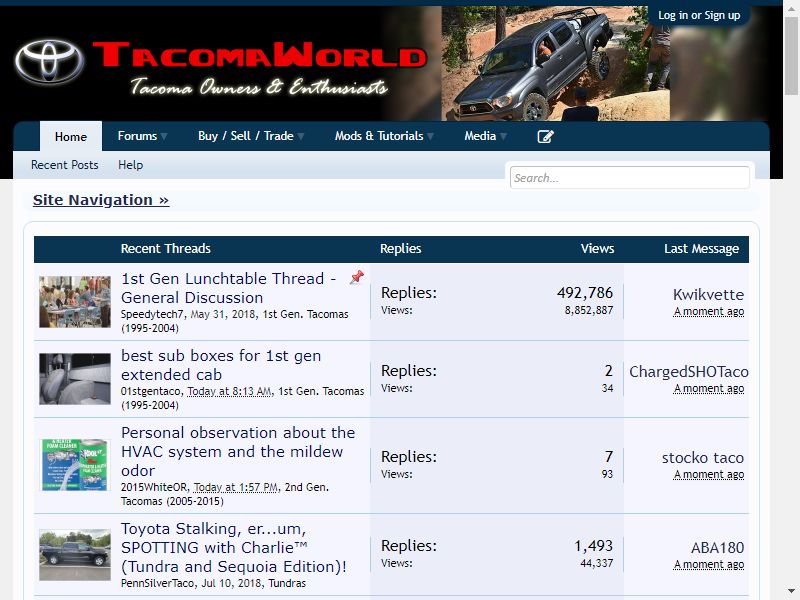Screen dimensions: 800x600
Task: Click the black truck thumbnail
Action: click(75, 555)
